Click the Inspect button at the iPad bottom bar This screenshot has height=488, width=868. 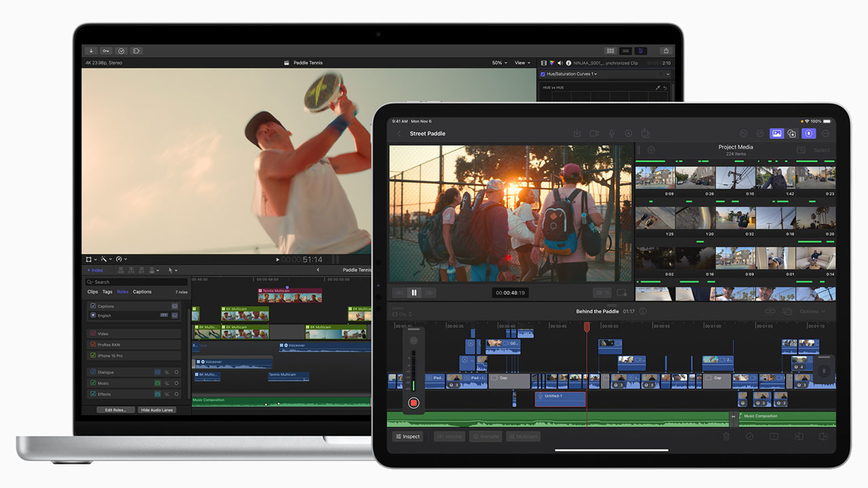coord(408,436)
